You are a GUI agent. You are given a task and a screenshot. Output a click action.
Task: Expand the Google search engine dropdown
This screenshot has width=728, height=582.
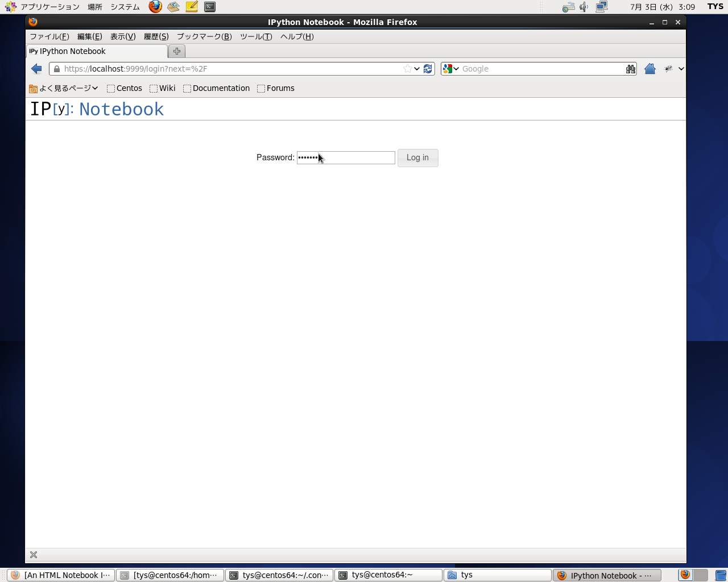pyautogui.click(x=450, y=69)
